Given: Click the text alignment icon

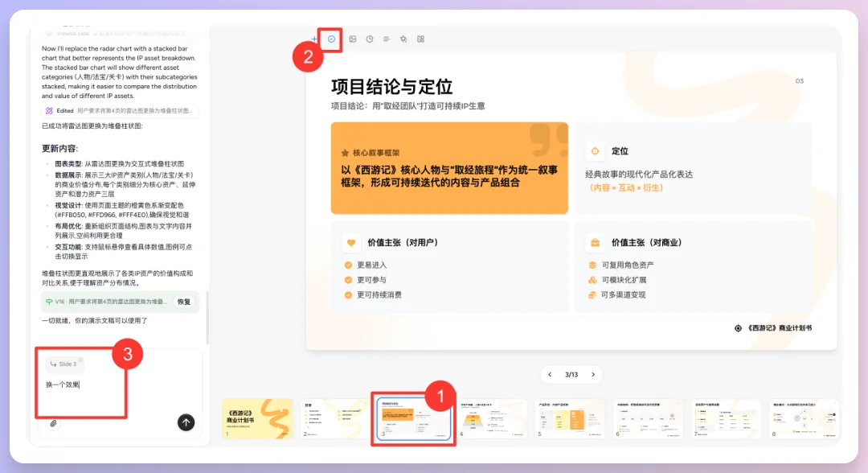Looking at the screenshot, I should [387, 39].
